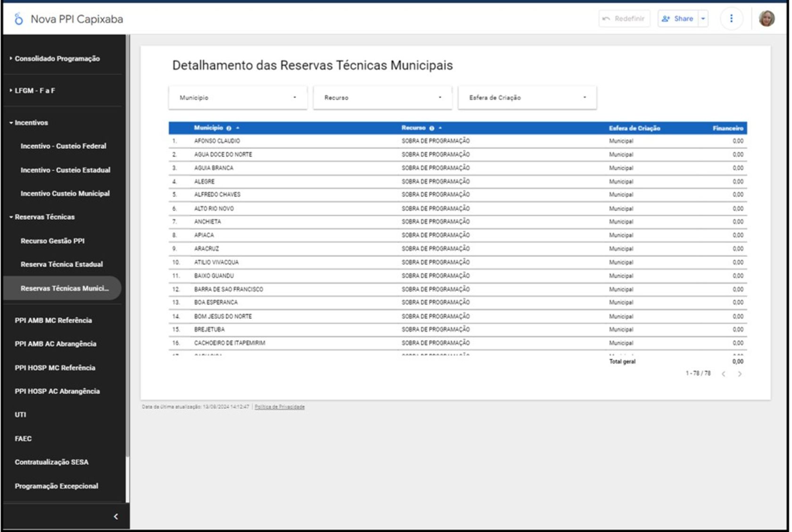Open the Política de Privacidade link
Image resolution: width=792 pixels, height=532 pixels.
[x=279, y=407]
